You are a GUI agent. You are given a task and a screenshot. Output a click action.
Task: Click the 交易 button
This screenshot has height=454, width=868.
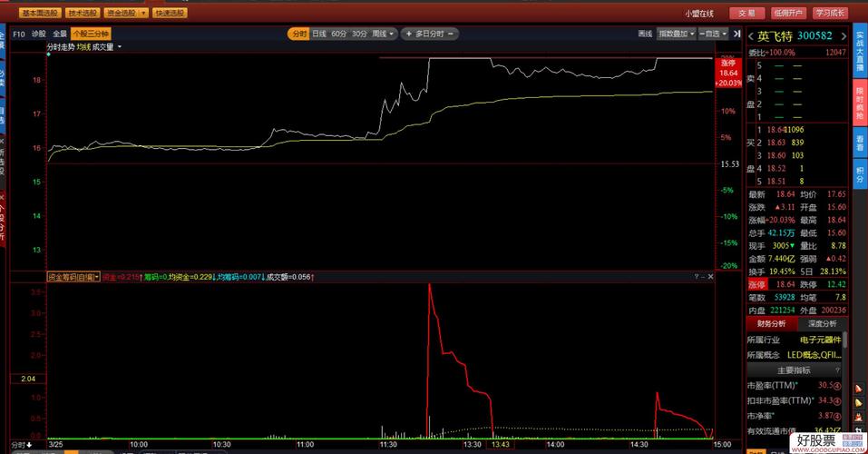(746, 13)
